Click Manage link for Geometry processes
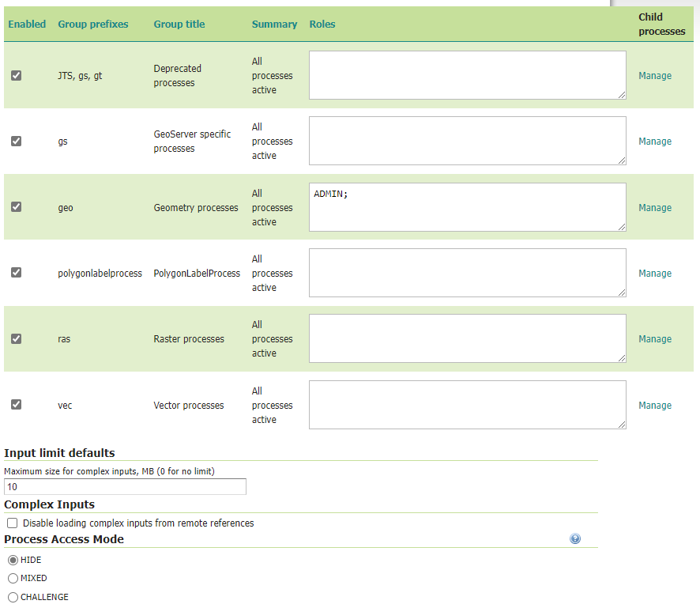The image size is (700, 608). pos(655,208)
